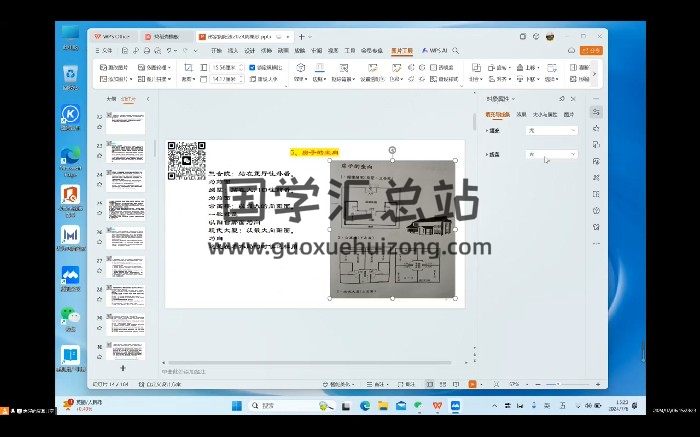Open the Recycle Bin desktop icon
The width and height of the screenshot is (700, 437).
tap(70, 74)
